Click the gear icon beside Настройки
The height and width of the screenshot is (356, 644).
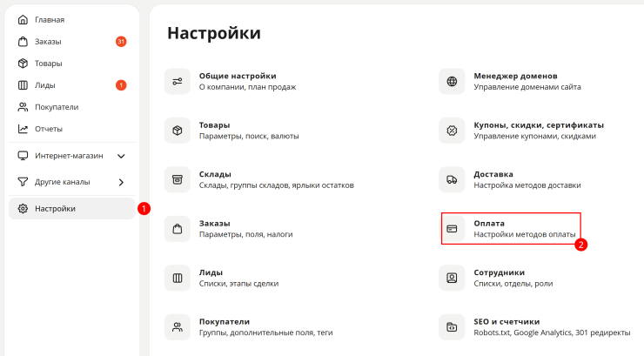(23, 209)
